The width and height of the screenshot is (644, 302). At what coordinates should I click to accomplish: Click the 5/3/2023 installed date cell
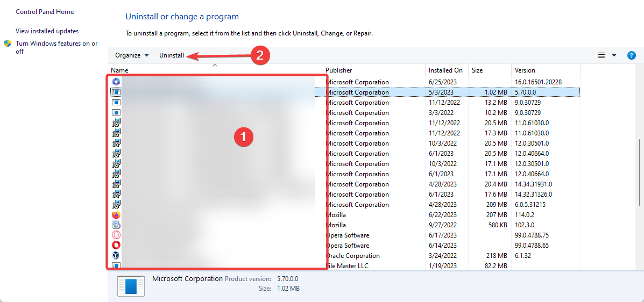pyautogui.click(x=440, y=92)
